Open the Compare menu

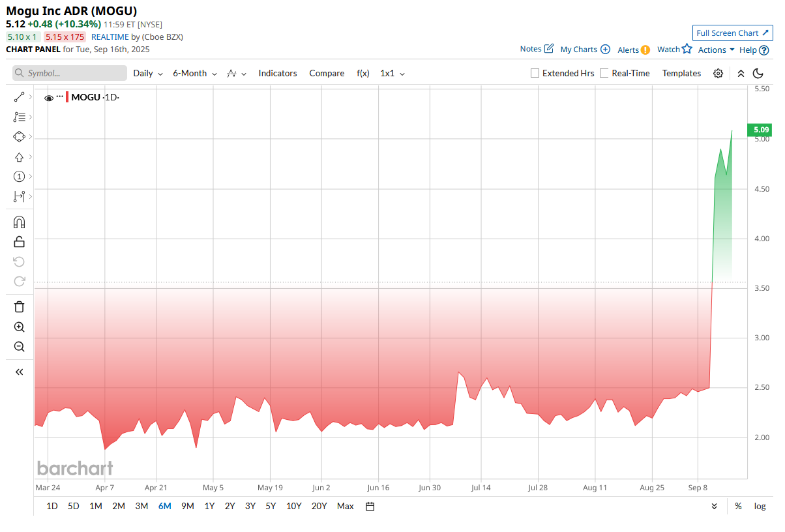pos(327,73)
